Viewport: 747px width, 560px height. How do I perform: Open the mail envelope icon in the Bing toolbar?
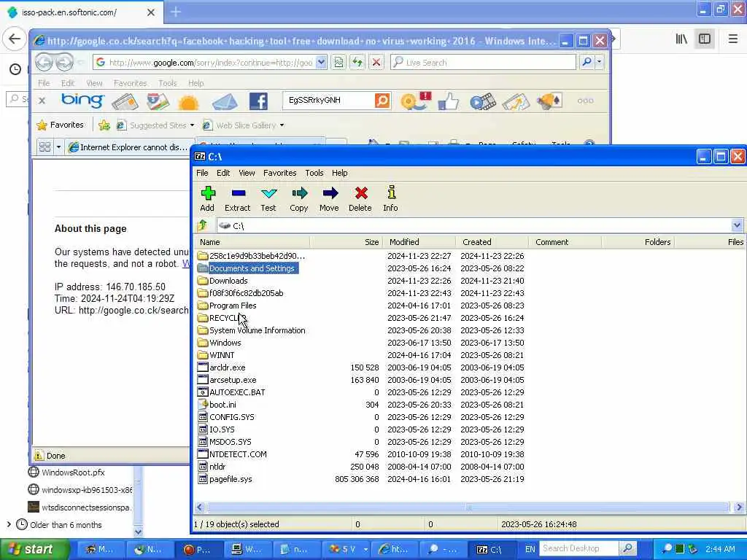coord(225,101)
